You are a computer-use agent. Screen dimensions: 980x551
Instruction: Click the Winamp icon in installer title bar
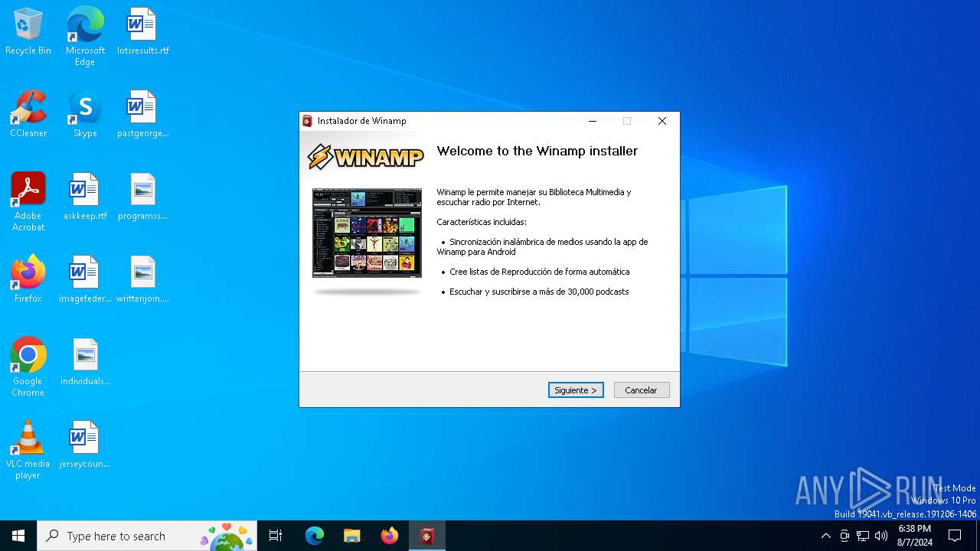pos(308,121)
